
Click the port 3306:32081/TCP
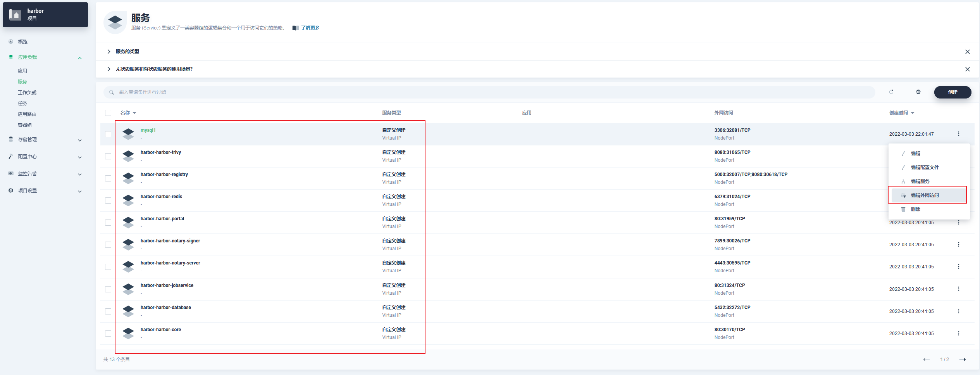[732, 130]
